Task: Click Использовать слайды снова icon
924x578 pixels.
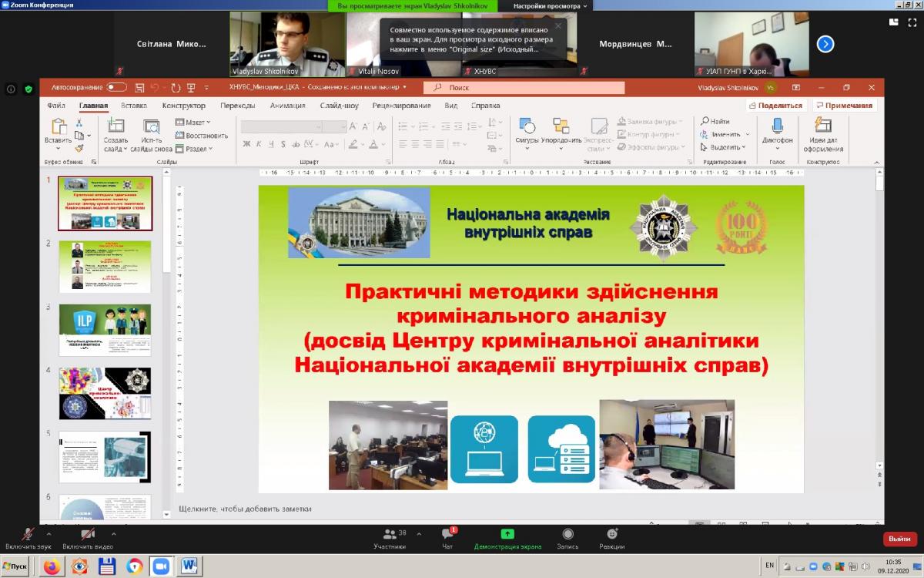Action: [x=152, y=126]
